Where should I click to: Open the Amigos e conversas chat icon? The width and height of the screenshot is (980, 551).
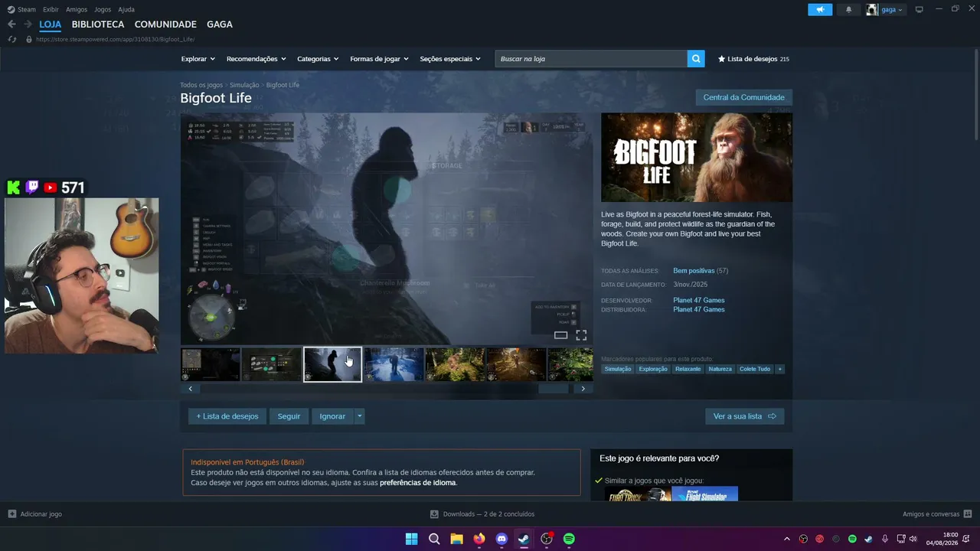pos(968,514)
